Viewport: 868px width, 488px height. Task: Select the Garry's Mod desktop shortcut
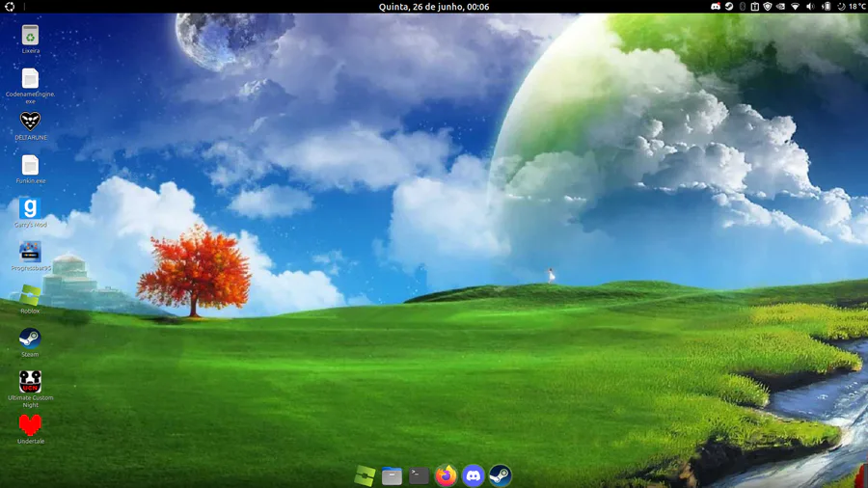[30, 208]
